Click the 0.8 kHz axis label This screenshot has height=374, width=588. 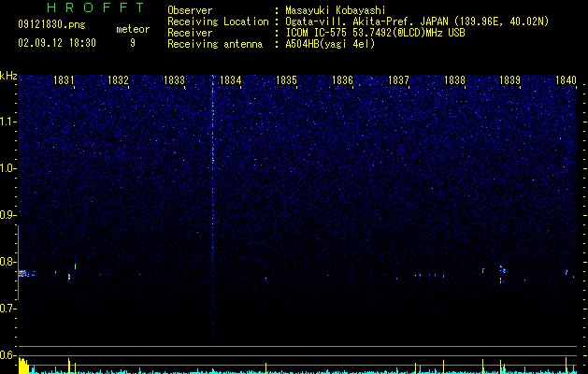tap(7, 262)
